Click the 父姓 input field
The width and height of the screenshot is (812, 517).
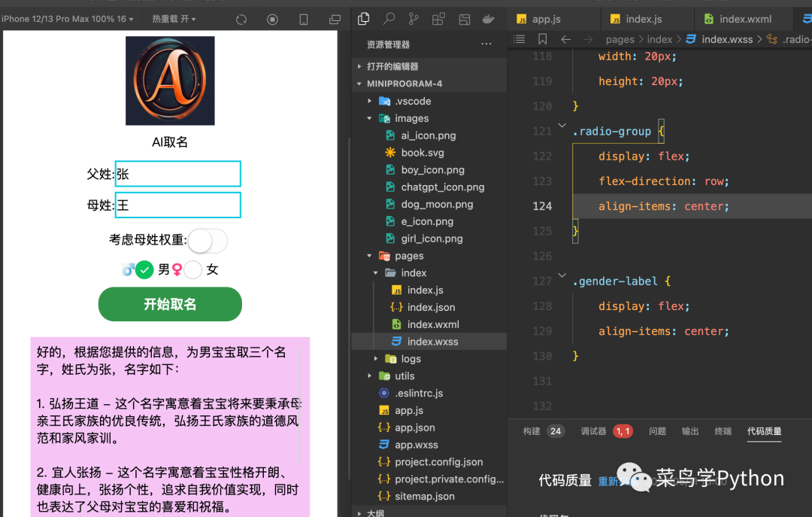tap(177, 174)
